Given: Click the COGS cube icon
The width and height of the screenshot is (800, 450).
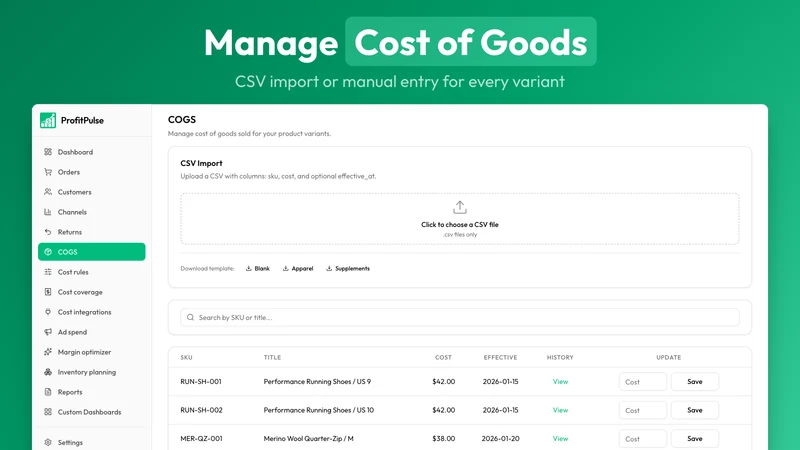Looking at the screenshot, I should [x=48, y=252].
